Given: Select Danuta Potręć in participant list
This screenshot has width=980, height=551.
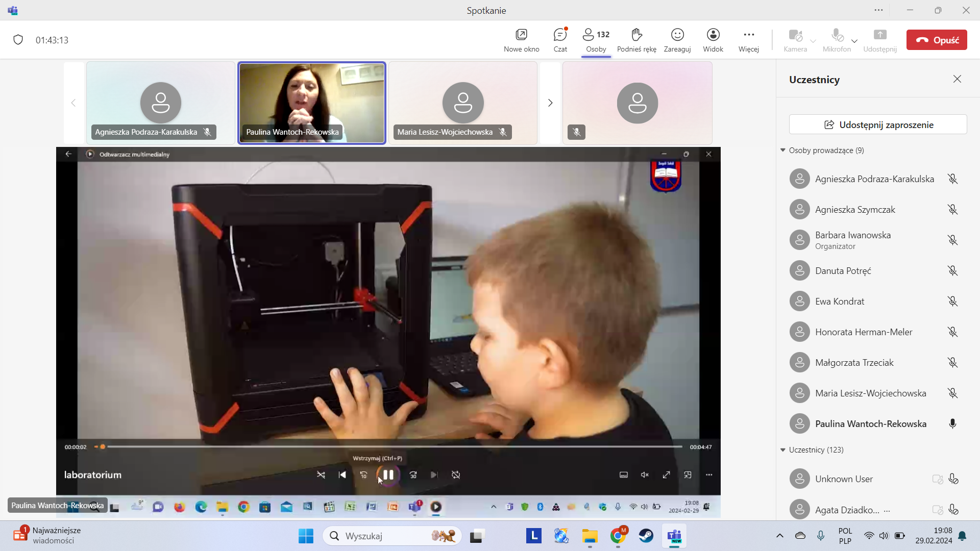Looking at the screenshot, I should 874,270.
